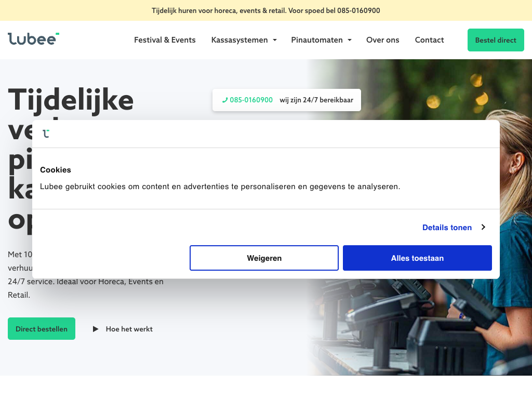Click the green phone icon
Viewport: 532px width, 399px height.
tap(225, 100)
